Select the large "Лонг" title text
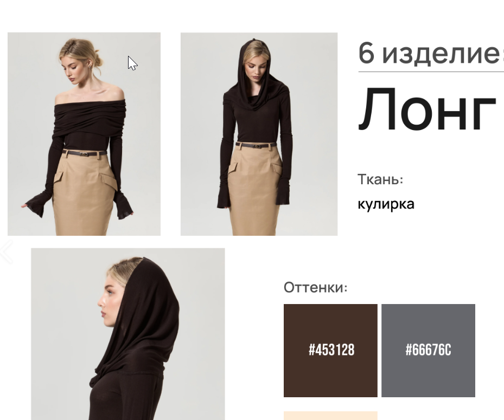 [428, 110]
